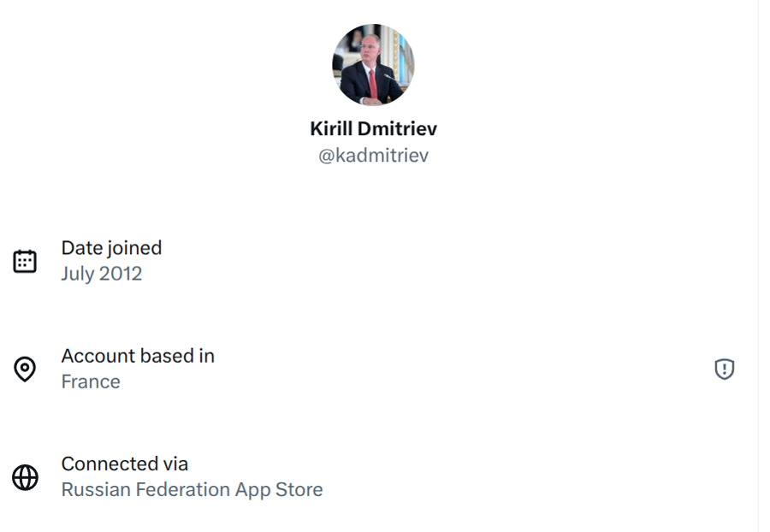Open Kirill Dmitriev's profile picture
This screenshot has height=532, width=770.
(x=373, y=65)
